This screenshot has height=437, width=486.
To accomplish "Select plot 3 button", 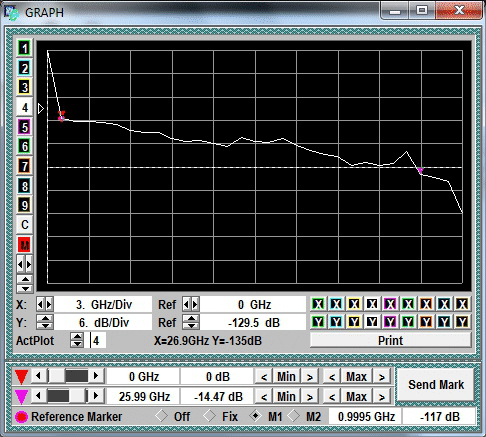I will tap(24, 88).
